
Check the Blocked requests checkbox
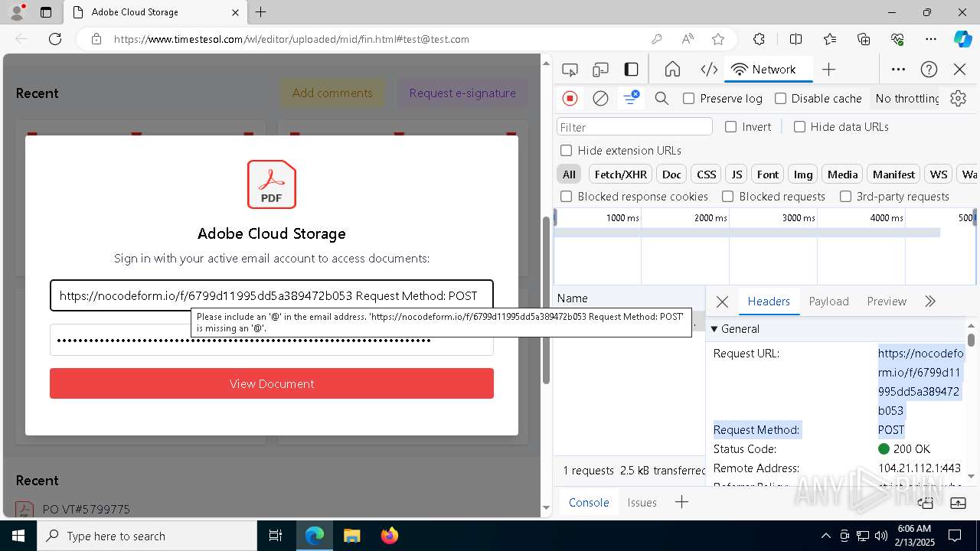pyautogui.click(x=727, y=197)
